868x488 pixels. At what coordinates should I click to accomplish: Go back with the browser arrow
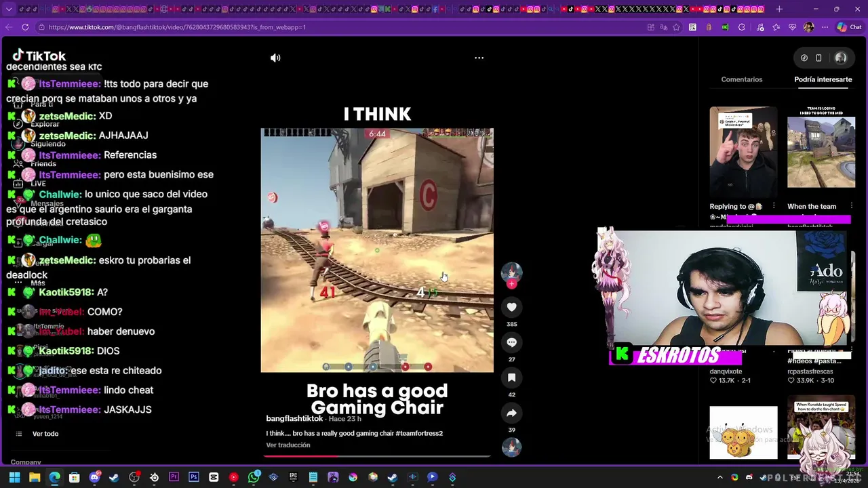pos(8,27)
